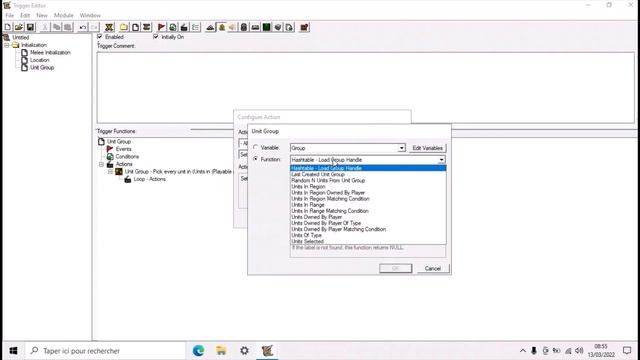Image resolution: width=640 pixels, height=360 pixels.
Task: Open the File menu
Action: point(9,15)
